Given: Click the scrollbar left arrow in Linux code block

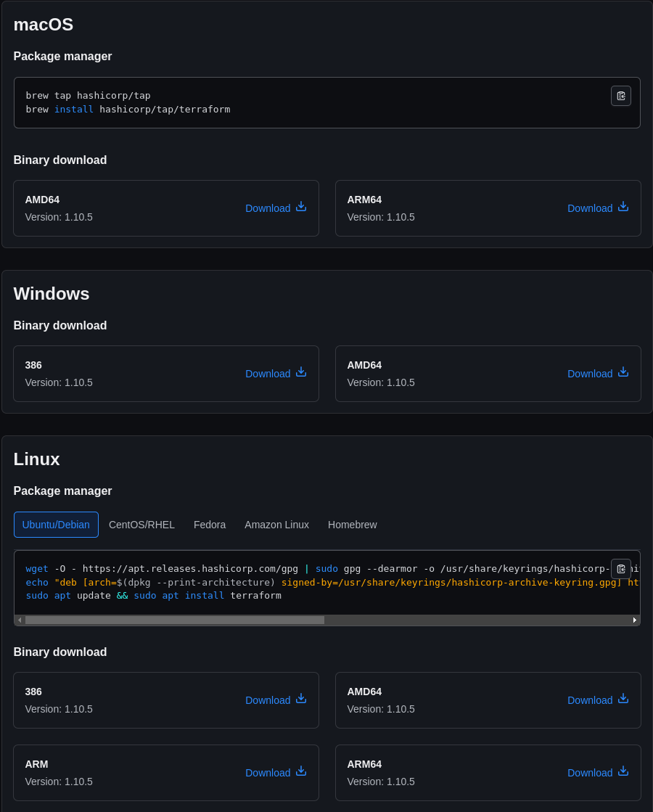Looking at the screenshot, I should pyautogui.click(x=20, y=620).
